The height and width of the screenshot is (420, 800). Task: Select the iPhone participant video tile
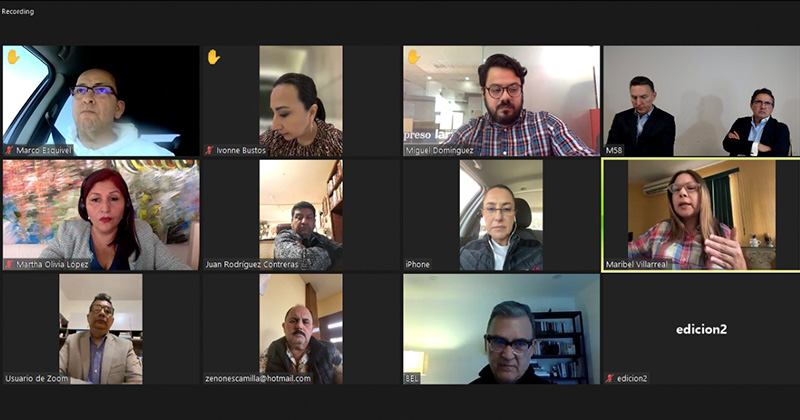(x=502, y=215)
